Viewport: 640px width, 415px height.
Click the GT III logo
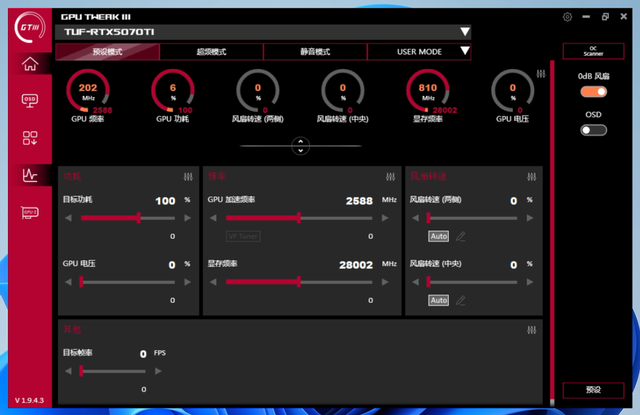click(30, 27)
